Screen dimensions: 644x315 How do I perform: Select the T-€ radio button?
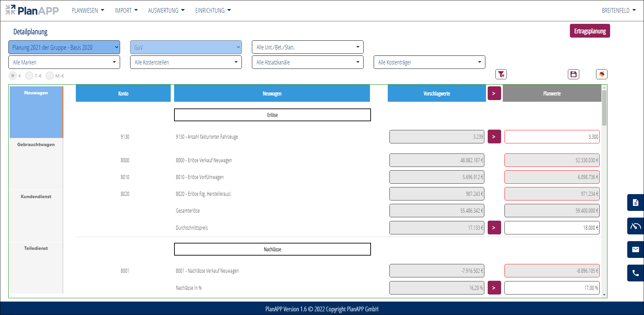[29, 76]
